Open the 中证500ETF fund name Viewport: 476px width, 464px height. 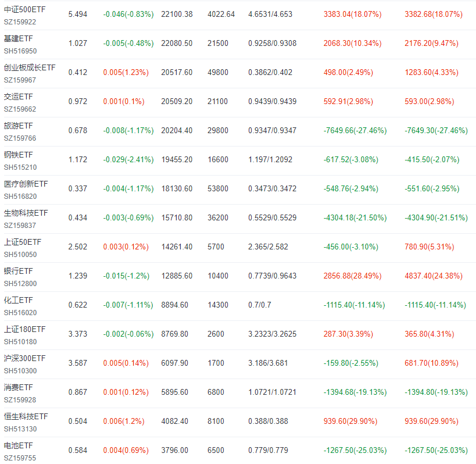[24, 9]
